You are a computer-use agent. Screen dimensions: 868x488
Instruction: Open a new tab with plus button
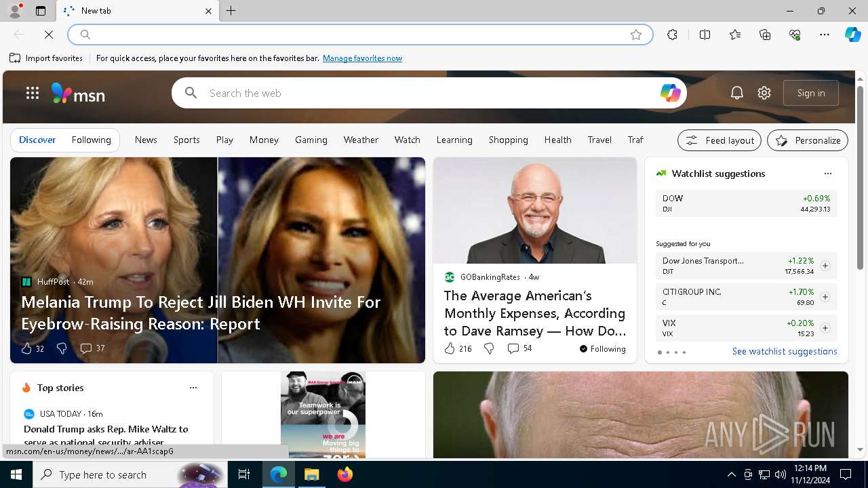coord(231,11)
